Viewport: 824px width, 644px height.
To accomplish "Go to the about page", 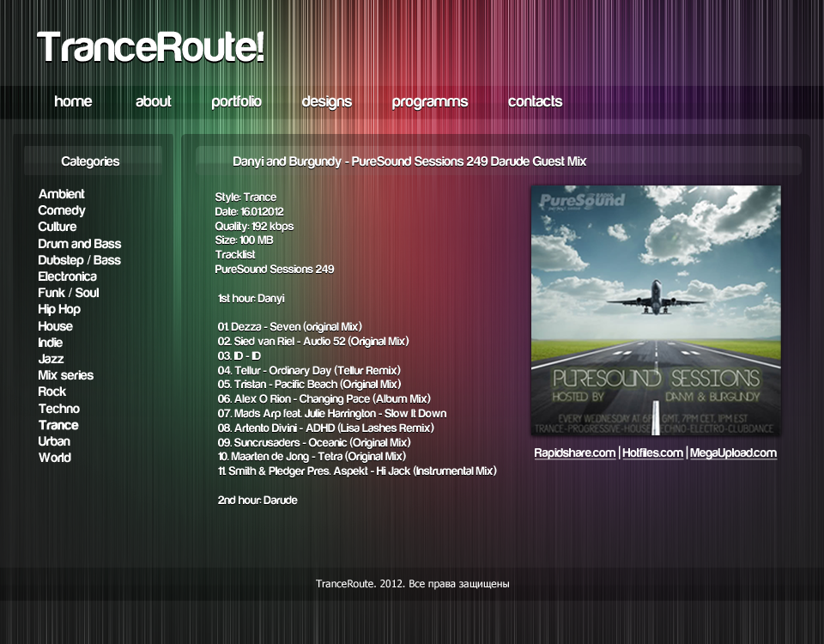I will [154, 101].
